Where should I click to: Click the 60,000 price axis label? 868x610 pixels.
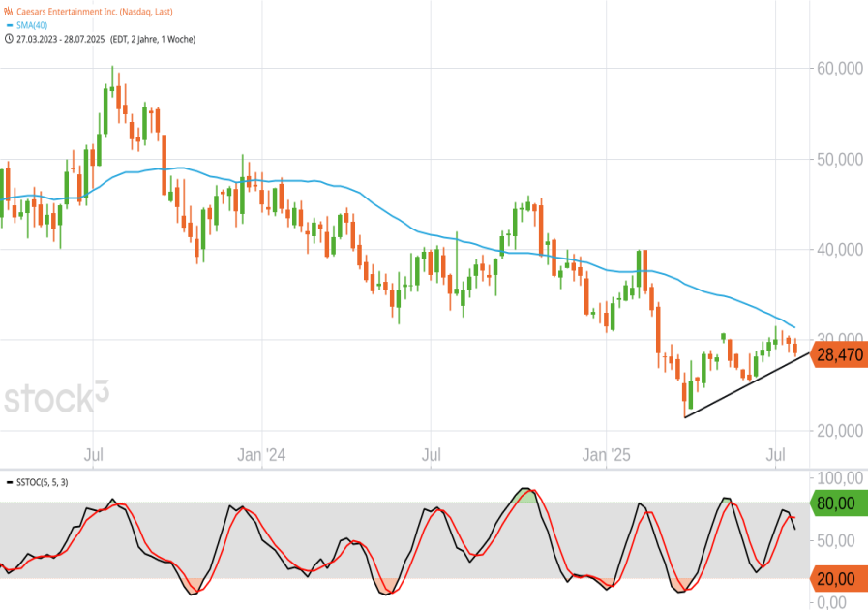pyautogui.click(x=840, y=68)
